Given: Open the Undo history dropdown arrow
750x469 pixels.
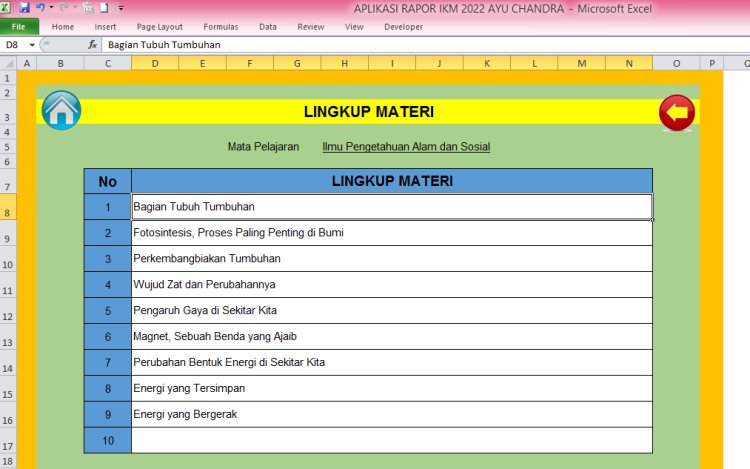Looking at the screenshot, I should click(51, 8).
